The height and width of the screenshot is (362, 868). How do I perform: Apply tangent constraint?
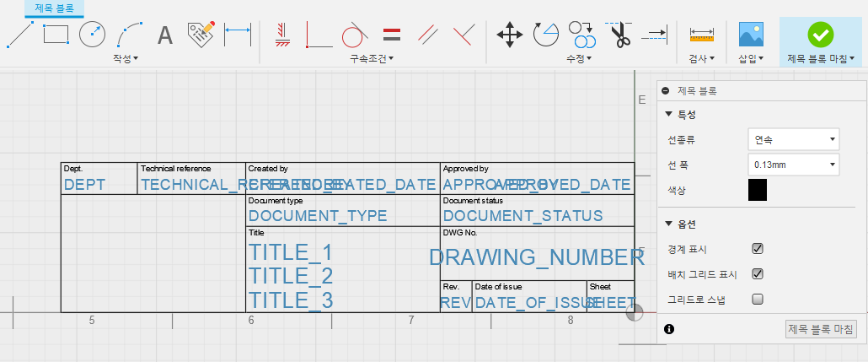(355, 35)
